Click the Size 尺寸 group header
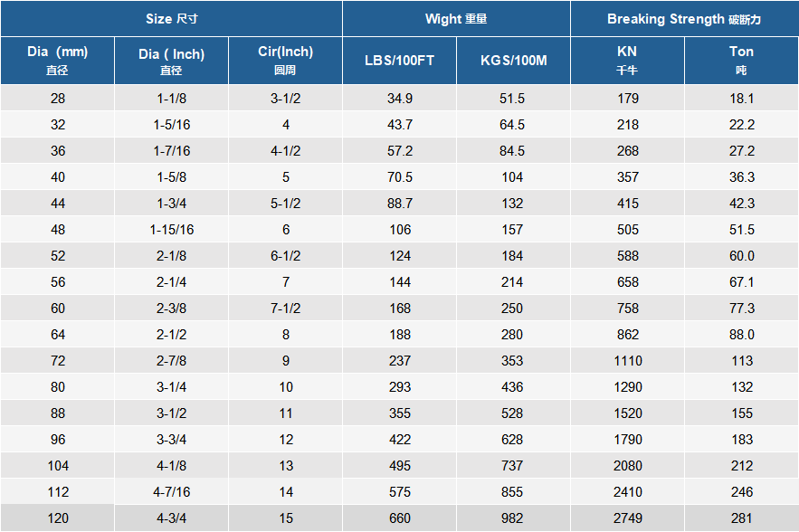The height and width of the screenshot is (532, 799). [x=171, y=19]
